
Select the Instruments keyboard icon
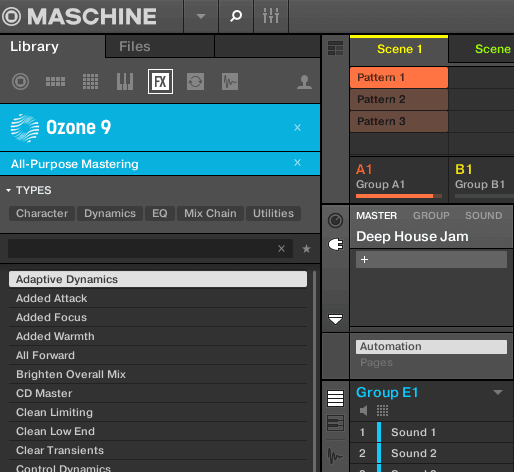(x=125, y=81)
